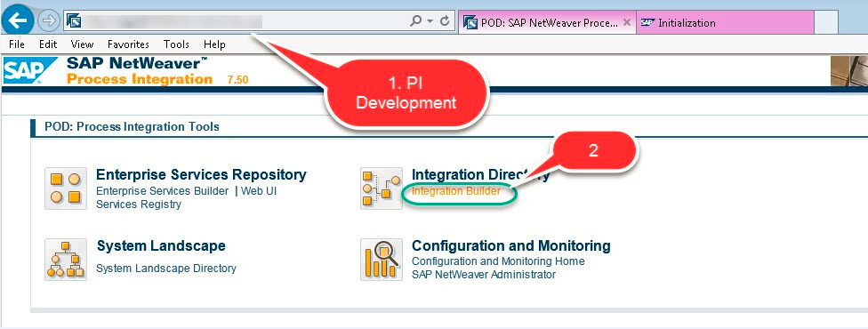The width and height of the screenshot is (868, 329).
Task: Click the refresh page icon
Action: tap(444, 21)
